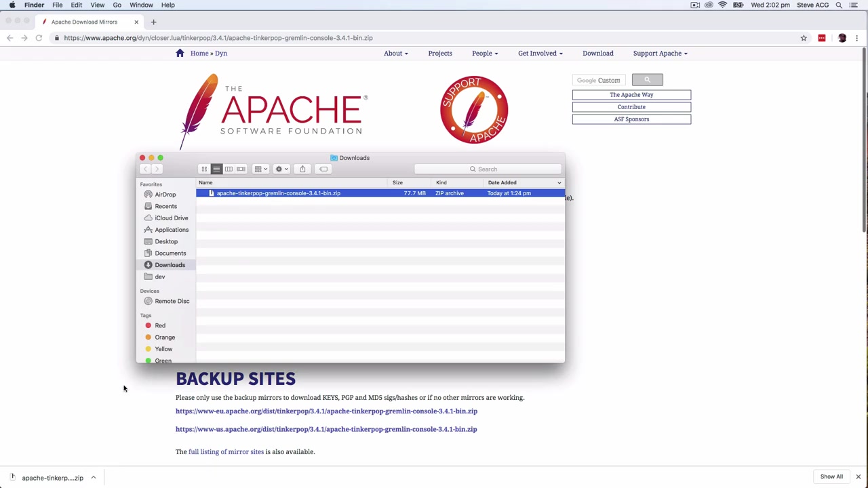This screenshot has width=868, height=488.
Task: Expand the Get Involved dropdown
Action: tap(540, 53)
